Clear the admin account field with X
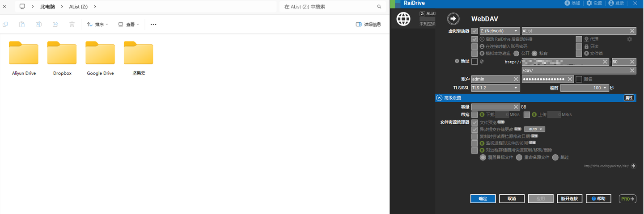644x214 pixels. [516, 79]
